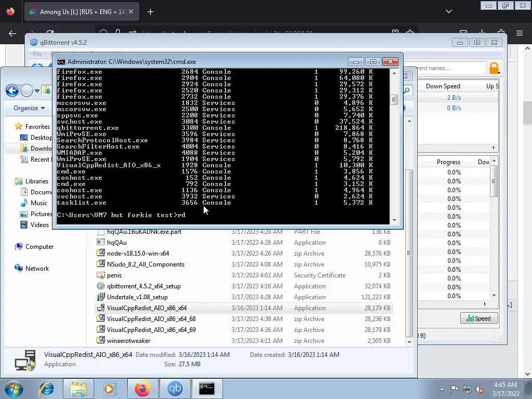
Task: Open the Organize dropdown menu in Explorer
Action: 29,108
